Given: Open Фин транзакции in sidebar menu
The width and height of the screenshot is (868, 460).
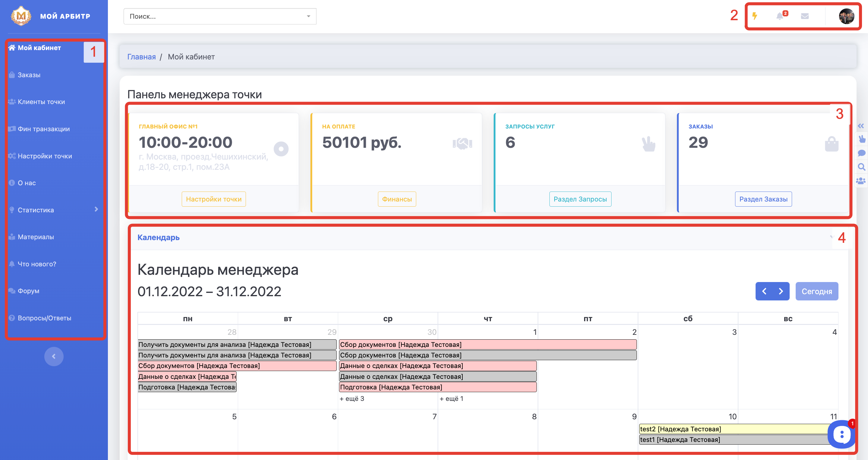Looking at the screenshot, I should pyautogui.click(x=43, y=129).
